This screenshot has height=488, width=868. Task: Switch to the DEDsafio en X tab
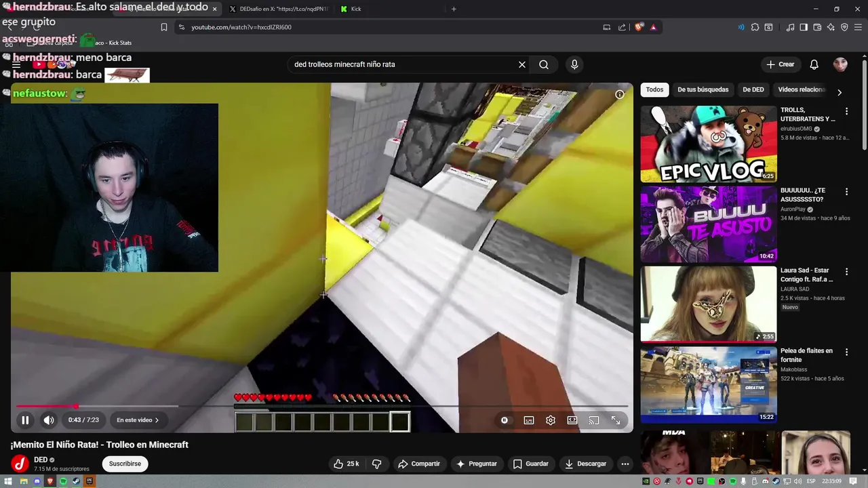[x=278, y=9]
